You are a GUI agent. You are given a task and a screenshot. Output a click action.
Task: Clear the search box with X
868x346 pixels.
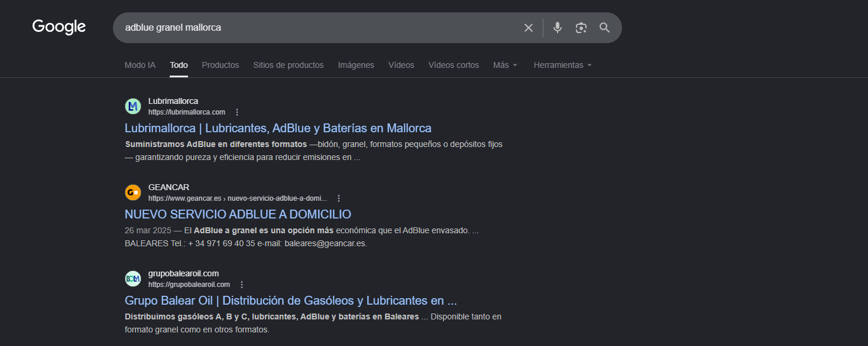click(x=529, y=28)
